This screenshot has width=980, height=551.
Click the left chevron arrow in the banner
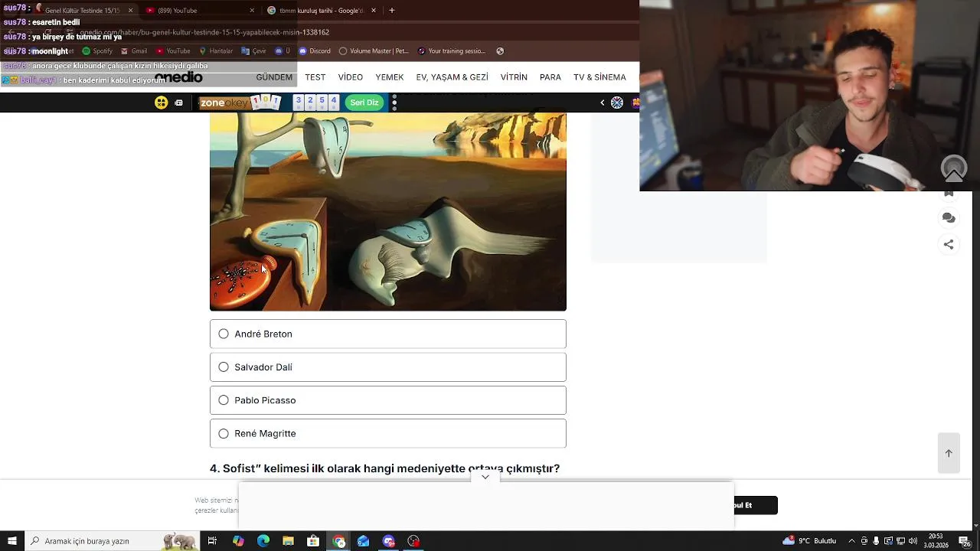602,103
